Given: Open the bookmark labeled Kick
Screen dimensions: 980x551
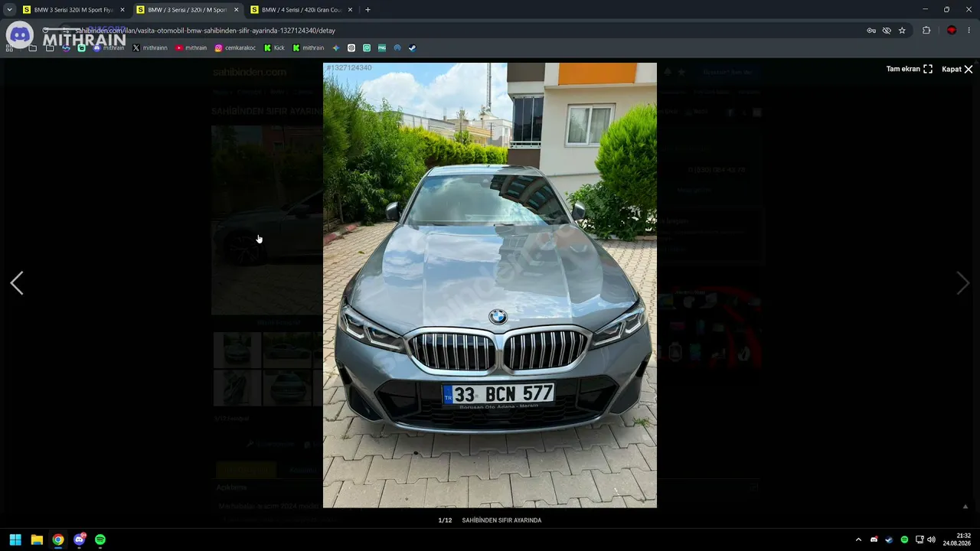Looking at the screenshot, I should click(274, 47).
